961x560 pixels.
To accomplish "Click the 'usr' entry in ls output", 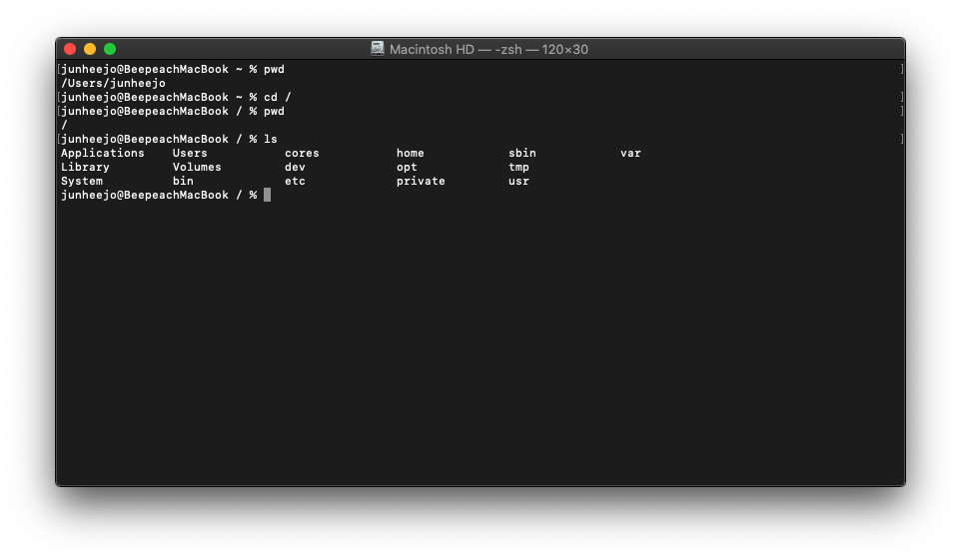I will pyautogui.click(x=518, y=182).
